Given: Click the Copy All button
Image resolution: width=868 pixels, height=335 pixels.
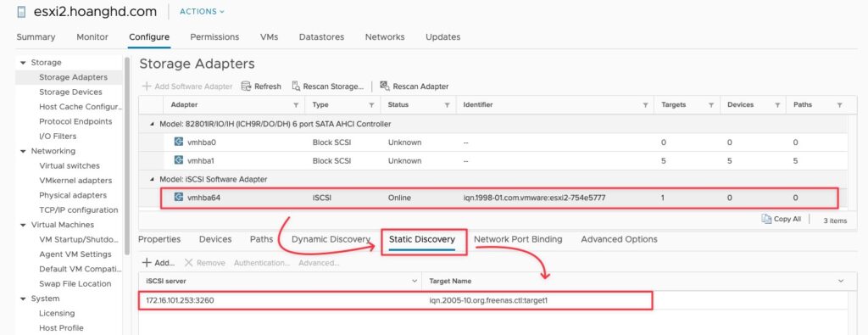Looking at the screenshot, I should click(x=781, y=220).
